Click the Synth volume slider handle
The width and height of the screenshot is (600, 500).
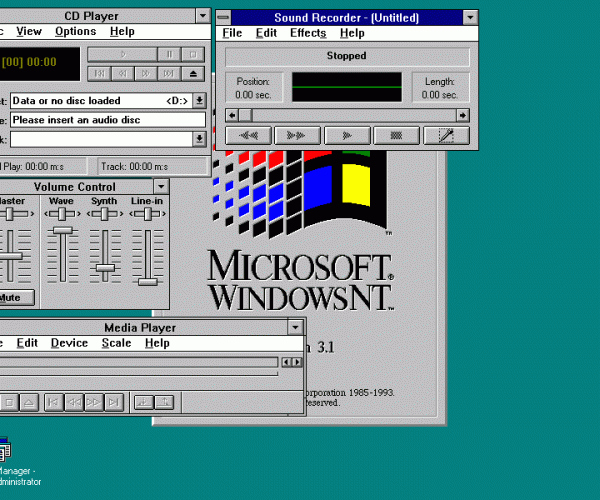(105, 268)
